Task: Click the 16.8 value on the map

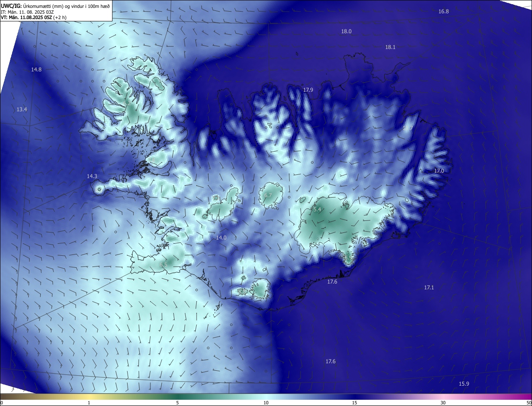Action: click(x=443, y=12)
